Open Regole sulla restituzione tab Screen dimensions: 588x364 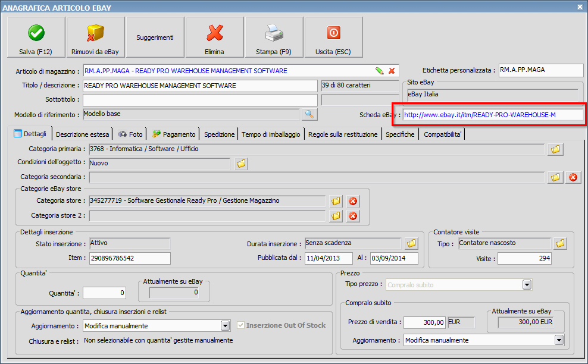pos(343,134)
